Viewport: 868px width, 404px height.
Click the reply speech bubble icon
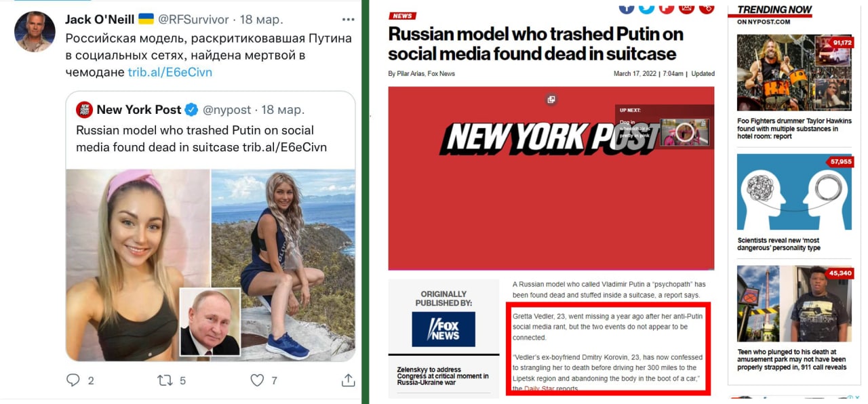tap(73, 380)
